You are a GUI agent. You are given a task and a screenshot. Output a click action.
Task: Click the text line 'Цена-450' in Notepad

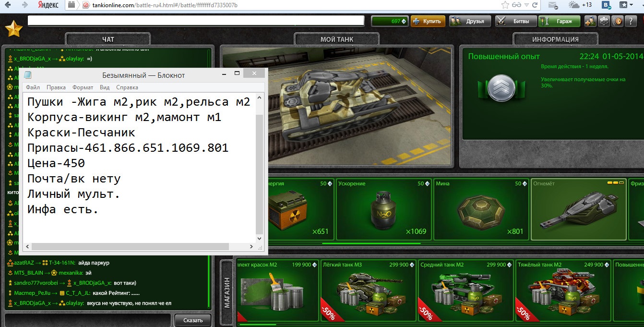coord(56,163)
